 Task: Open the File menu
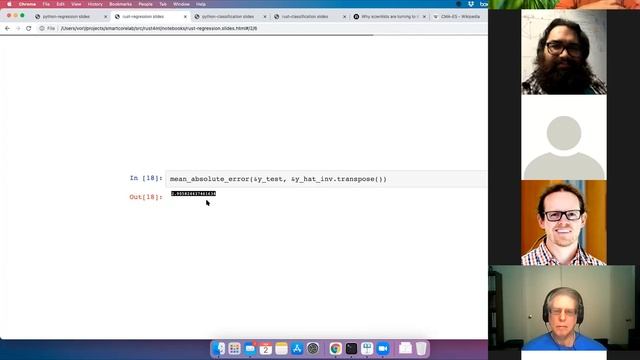(46, 4)
